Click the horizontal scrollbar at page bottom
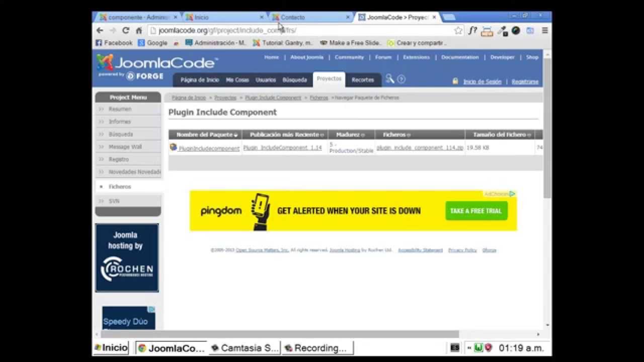 pyautogui.click(x=280, y=334)
